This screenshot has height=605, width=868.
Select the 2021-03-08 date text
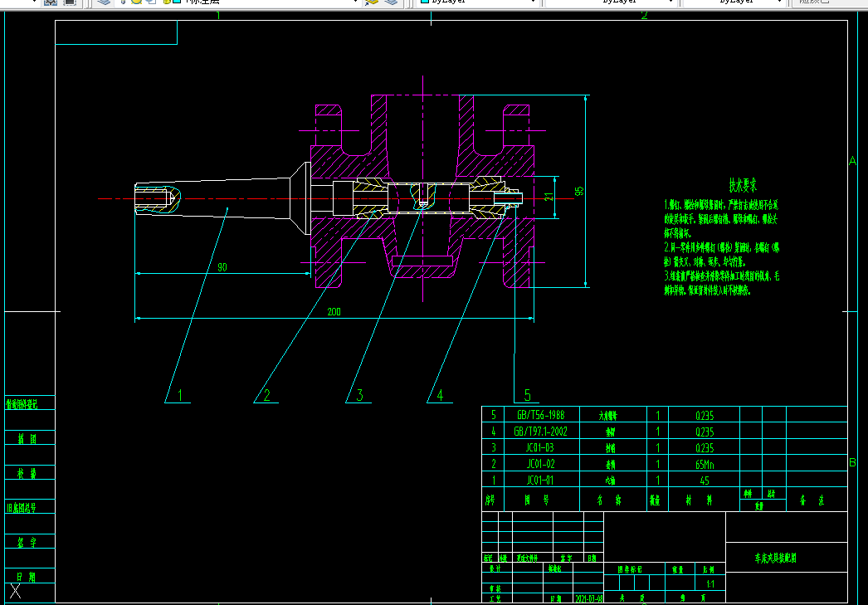(588, 598)
